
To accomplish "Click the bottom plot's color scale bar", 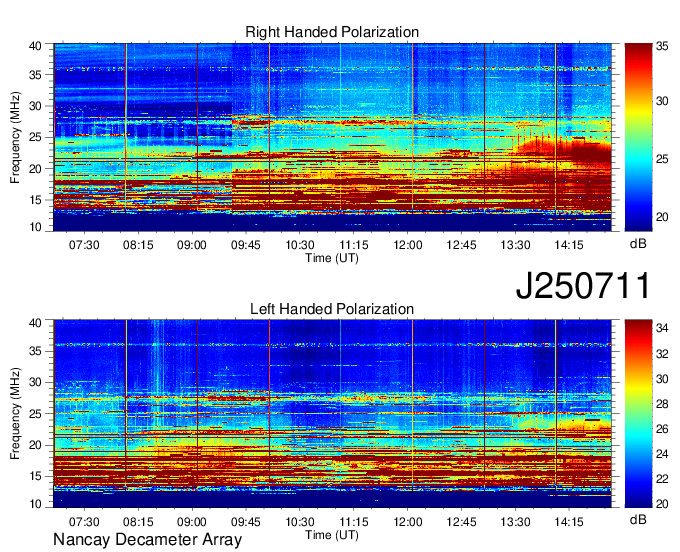I will coord(638,414).
